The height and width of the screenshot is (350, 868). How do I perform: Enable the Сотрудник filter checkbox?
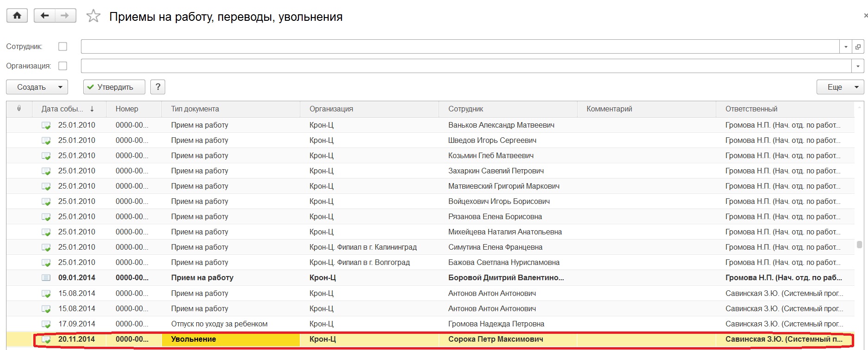point(63,47)
